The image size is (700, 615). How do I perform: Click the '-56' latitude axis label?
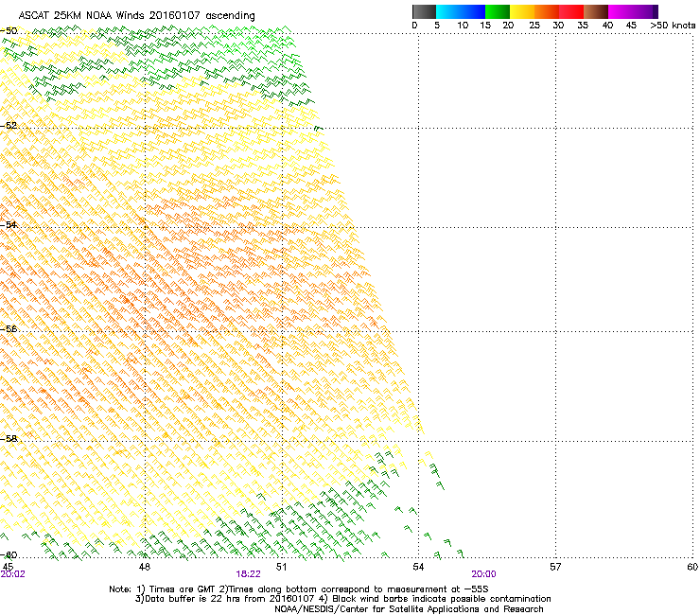coord(9,328)
